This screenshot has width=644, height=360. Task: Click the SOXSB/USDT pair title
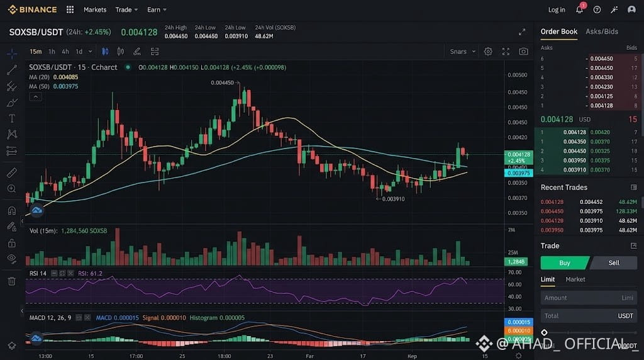tap(36, 32)
